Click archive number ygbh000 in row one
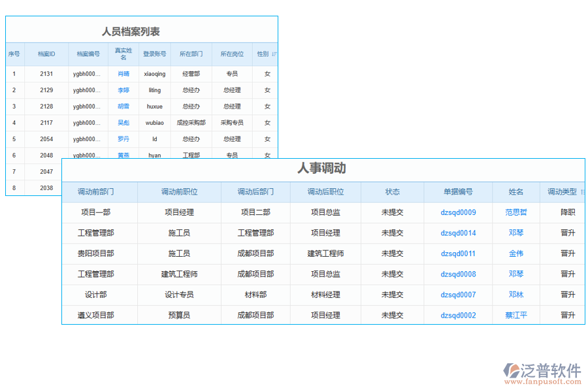Viewport: 588px width, 392px height. 87,73
